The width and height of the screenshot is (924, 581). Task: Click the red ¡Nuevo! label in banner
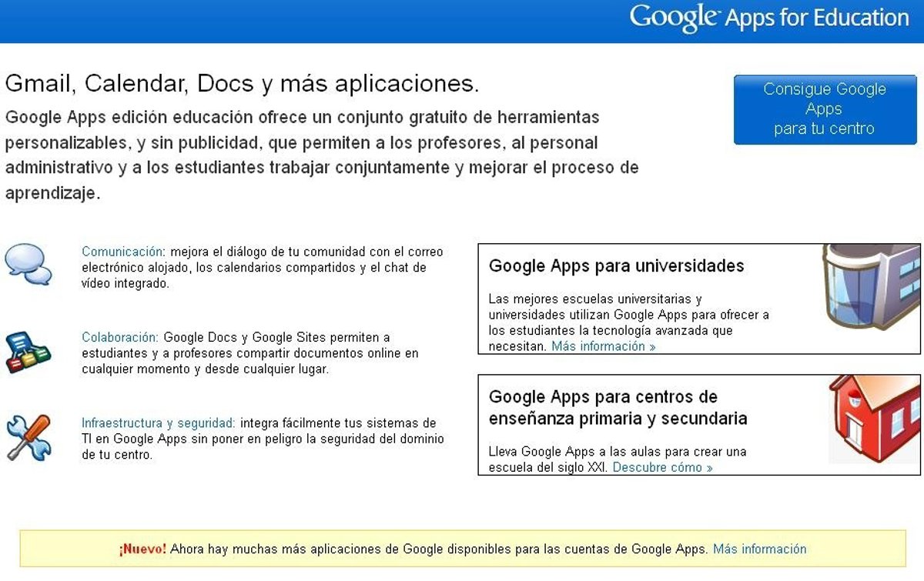click(142, 549)
